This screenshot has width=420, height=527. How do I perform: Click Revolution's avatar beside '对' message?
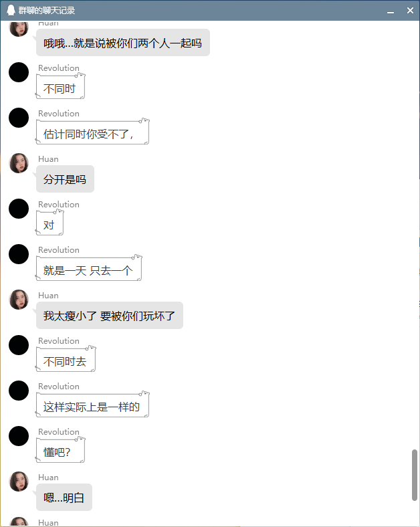[x=19, y=209]
